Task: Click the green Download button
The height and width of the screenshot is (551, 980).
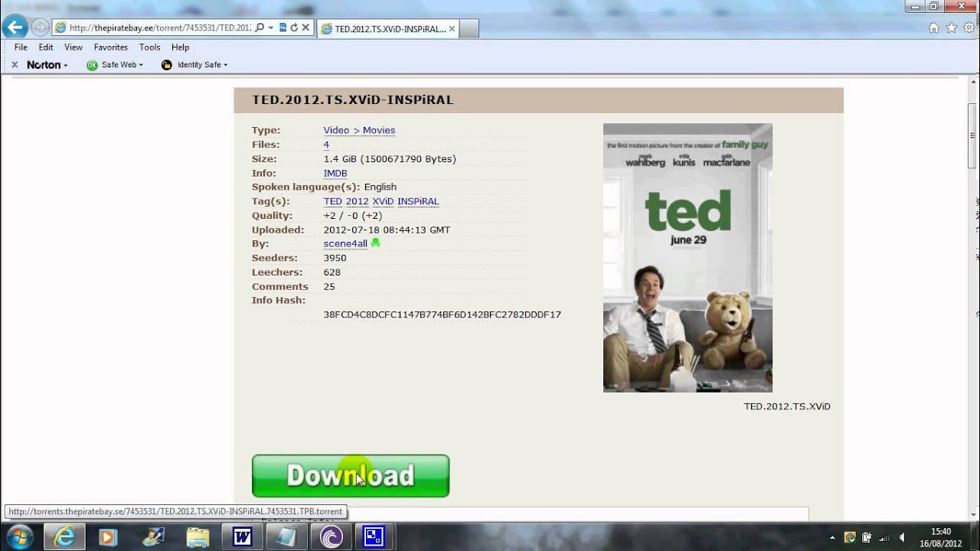Action: coord(351,476)
